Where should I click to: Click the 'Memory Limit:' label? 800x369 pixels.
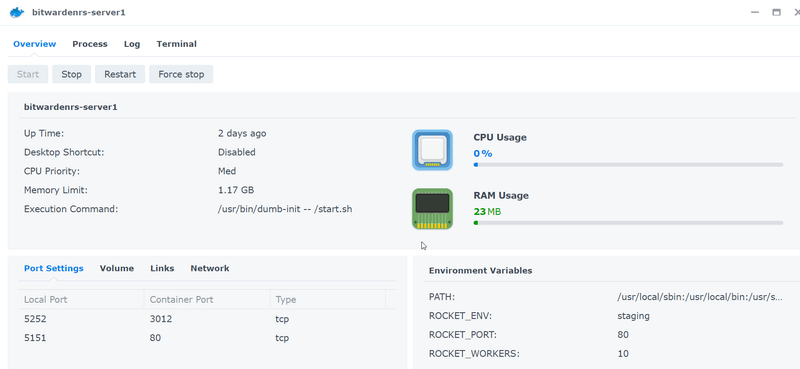(56, 190)
